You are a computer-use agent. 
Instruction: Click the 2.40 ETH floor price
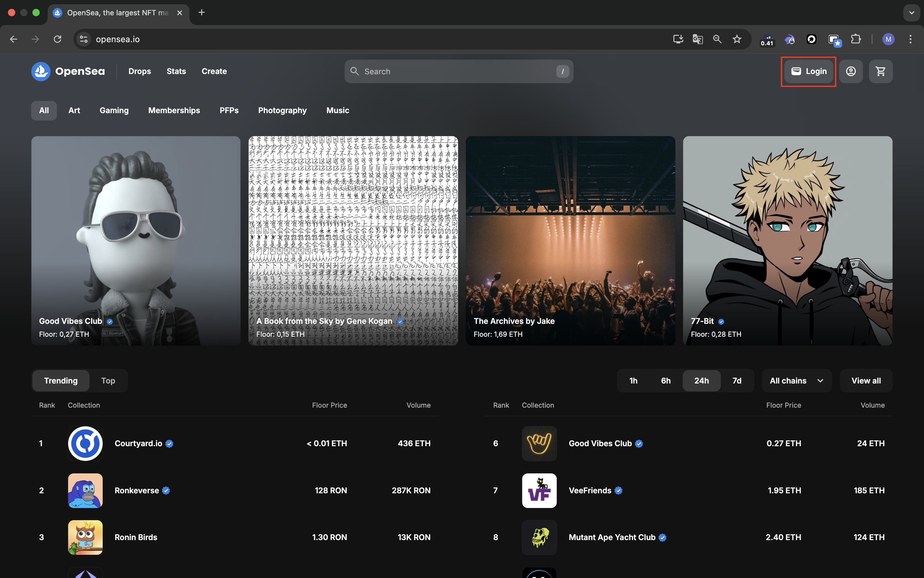[x=783, y=538]
